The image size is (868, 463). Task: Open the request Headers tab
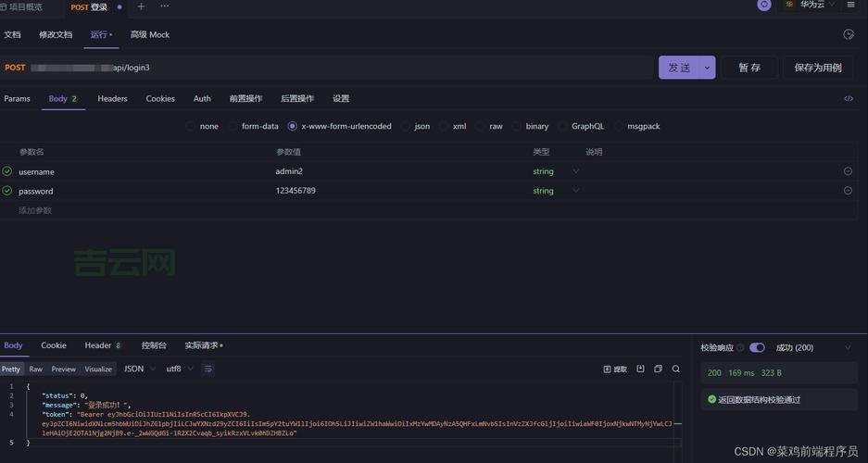pyautogui.click(x=112, y=98)
